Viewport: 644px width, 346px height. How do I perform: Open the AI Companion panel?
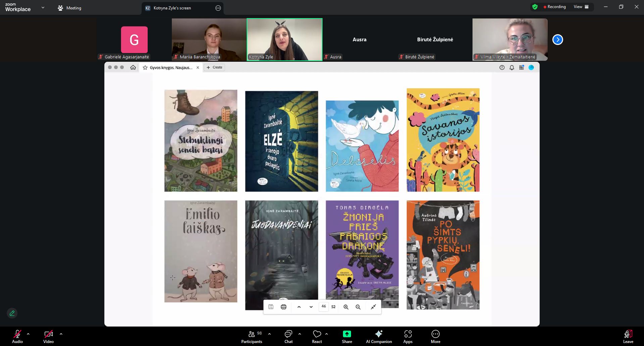point(379,337)
